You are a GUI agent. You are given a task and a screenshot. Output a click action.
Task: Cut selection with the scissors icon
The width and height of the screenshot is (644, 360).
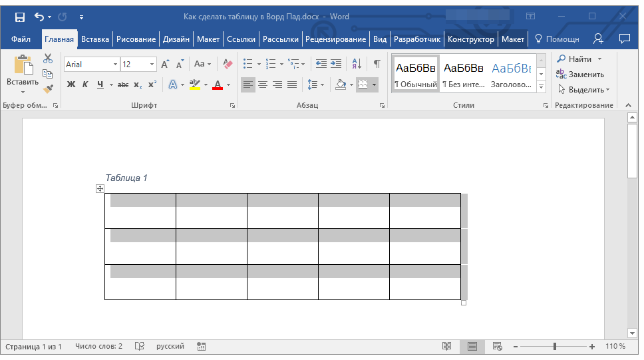[x=48, y=59]
